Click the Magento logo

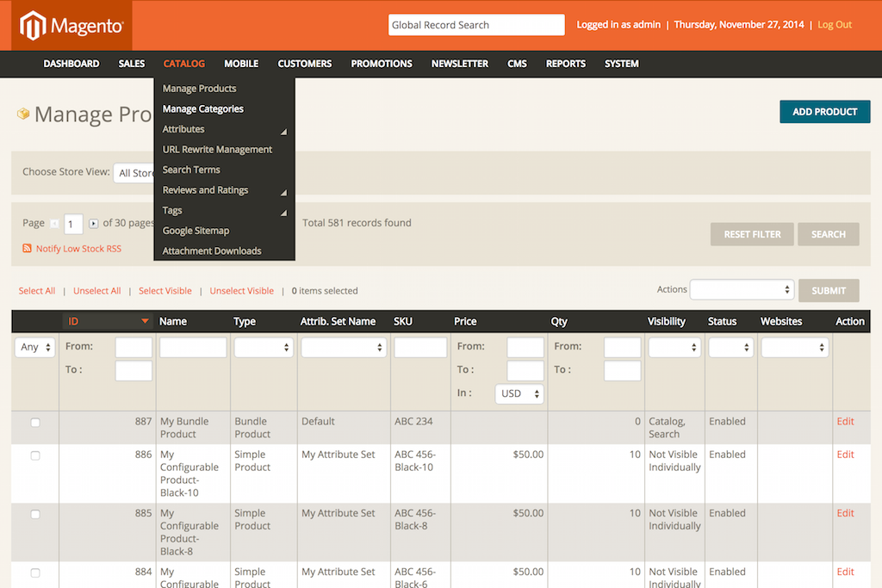pos(71,26)
